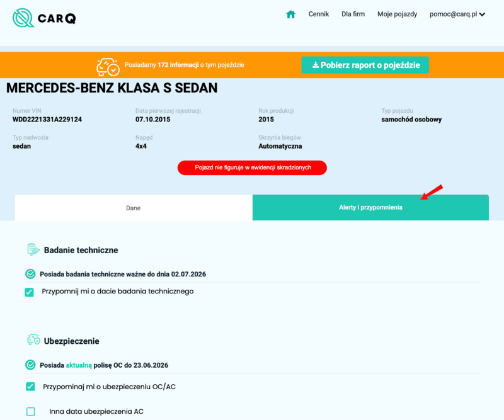The image size is (504, 420).
Task: Click Pobierz raport o pojeździe button
Action: [365, 65]
